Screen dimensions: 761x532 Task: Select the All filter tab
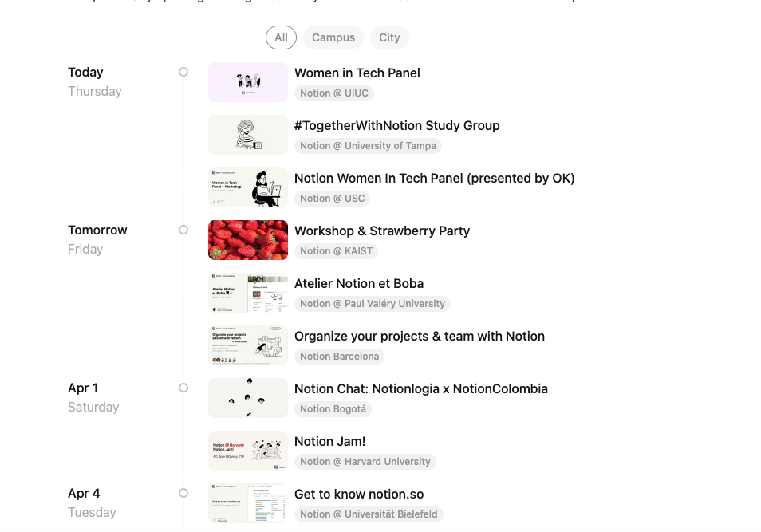(281, 37)
